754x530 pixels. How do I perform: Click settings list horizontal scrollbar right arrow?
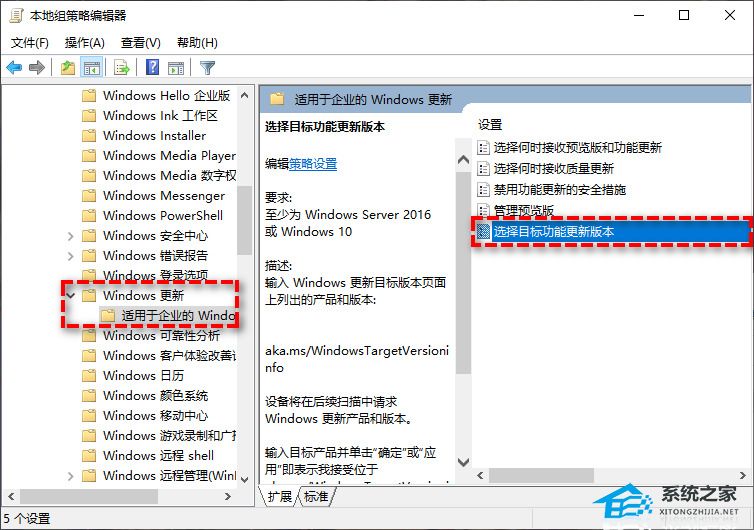(x=743, y=475)
